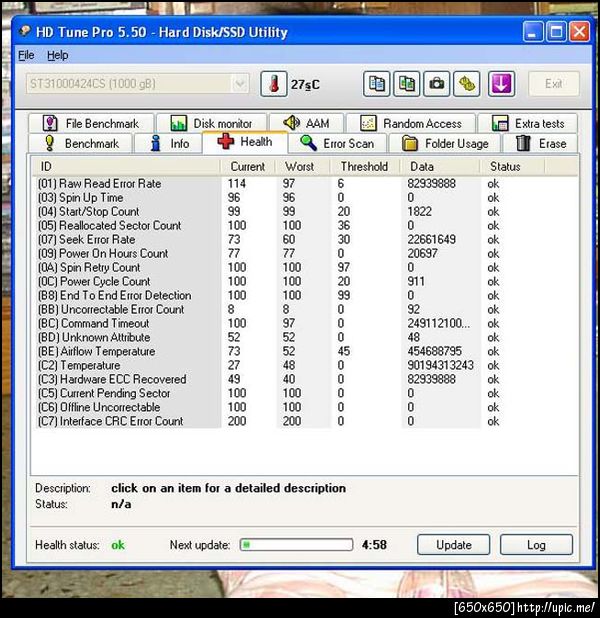Select the Interface CRC Error Count row
Viewport: 600px width, 618px height.
point(304,421)
